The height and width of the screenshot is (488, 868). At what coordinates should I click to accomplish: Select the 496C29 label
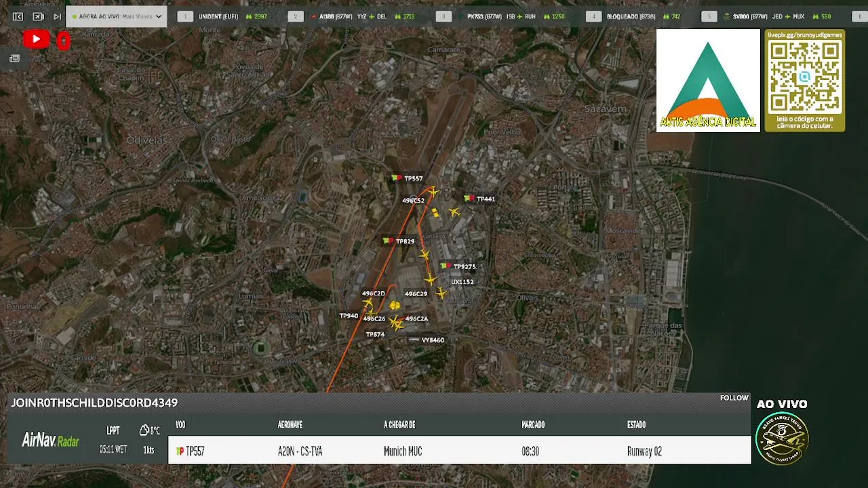[416, 294]
